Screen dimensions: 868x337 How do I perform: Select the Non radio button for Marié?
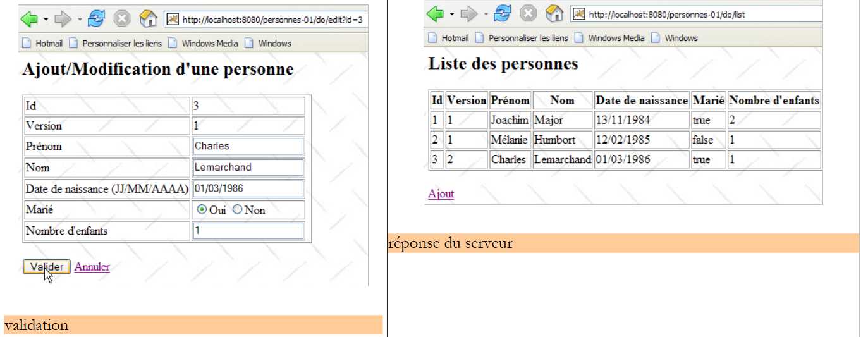tap(238, 210)
